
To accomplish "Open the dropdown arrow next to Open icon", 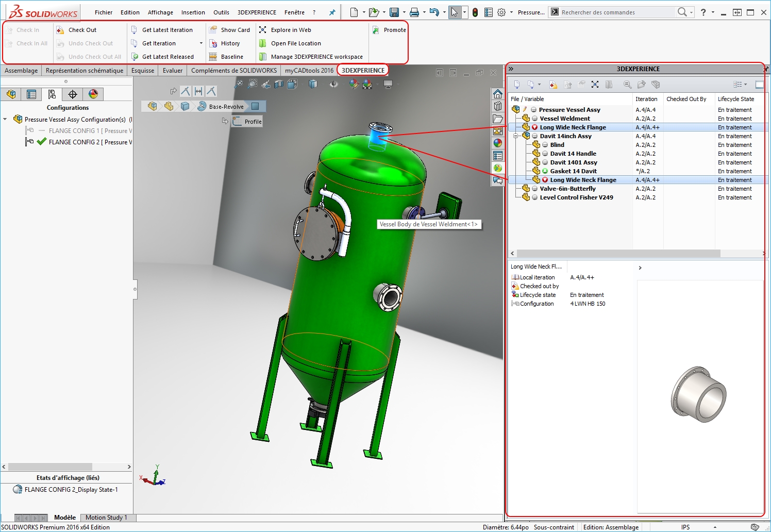I will 384,12.
